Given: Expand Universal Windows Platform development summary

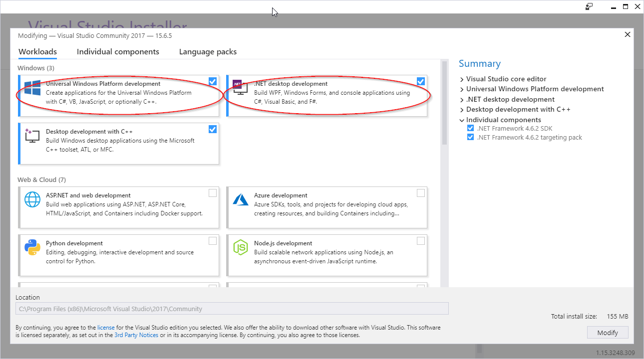Looking at the screenshot, I should tap(462, 89).
